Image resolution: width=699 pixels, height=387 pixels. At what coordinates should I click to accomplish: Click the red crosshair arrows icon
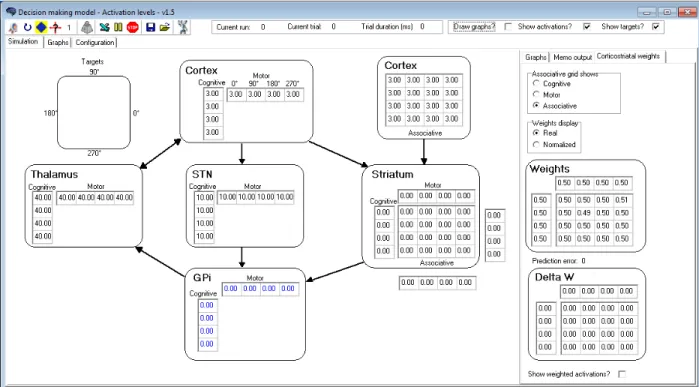pyautogui.click(x=55, y=28)
